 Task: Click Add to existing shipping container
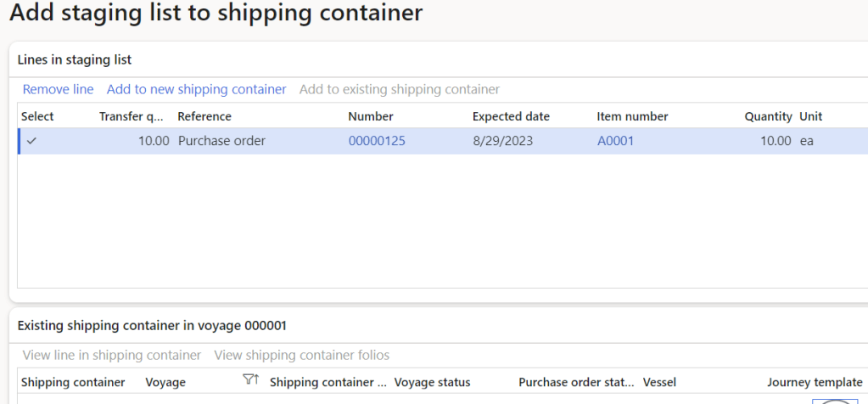399,89
